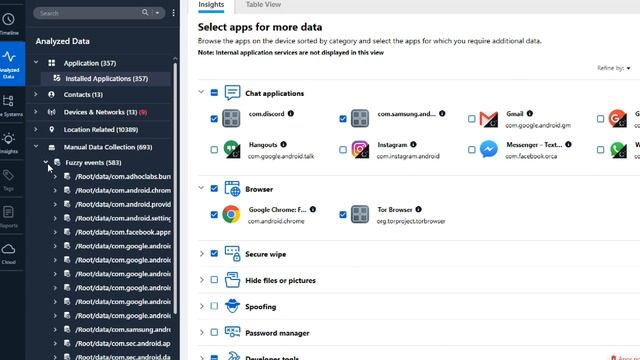640x360 pixels.
Task: Click the Hangouts app icon
Action: [x=231, y=149]
